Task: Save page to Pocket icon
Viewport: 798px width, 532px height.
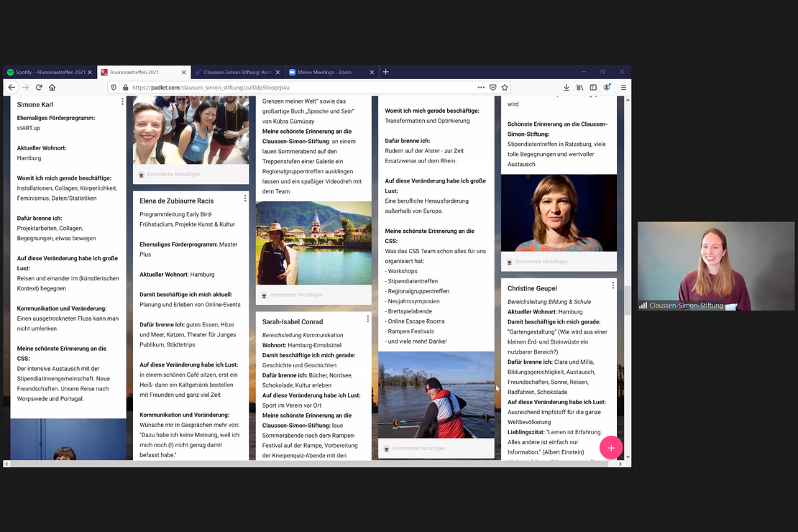Action: 492,87
